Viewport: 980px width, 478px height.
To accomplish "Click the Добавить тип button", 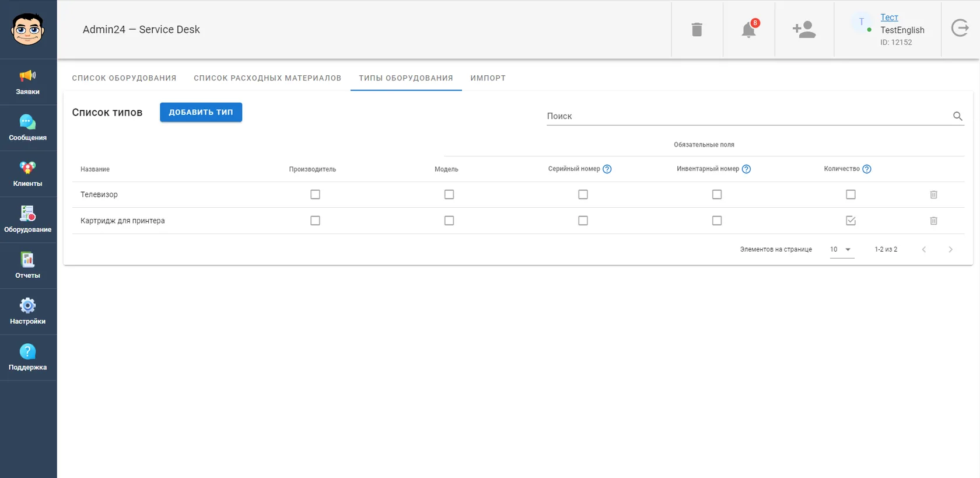I will (201, 112).
